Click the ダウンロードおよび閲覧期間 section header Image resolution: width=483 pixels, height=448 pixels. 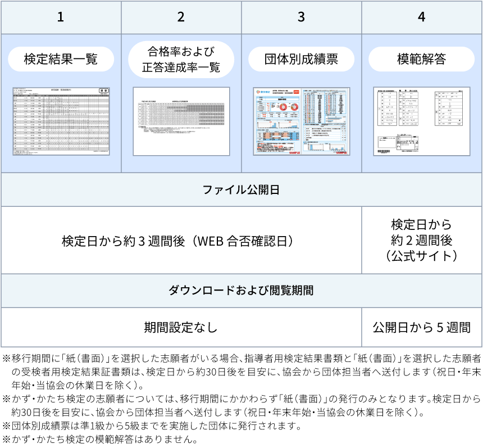[x=241, y=291]
